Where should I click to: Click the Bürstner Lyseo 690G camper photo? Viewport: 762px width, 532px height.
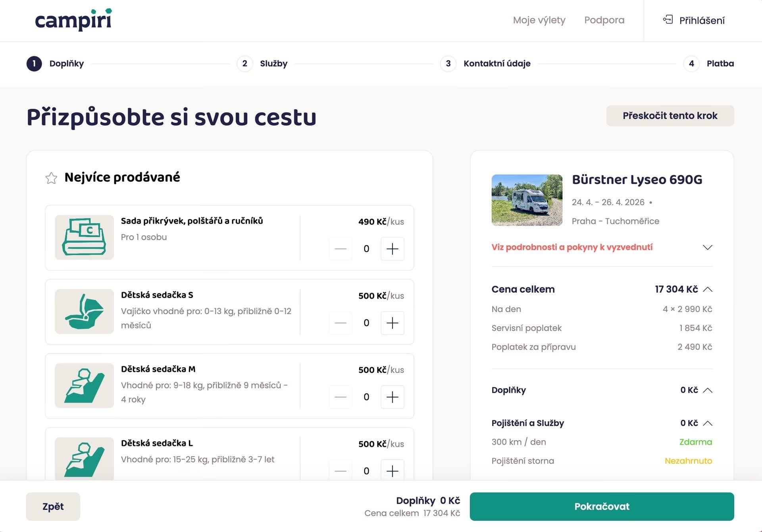point(527,200)
